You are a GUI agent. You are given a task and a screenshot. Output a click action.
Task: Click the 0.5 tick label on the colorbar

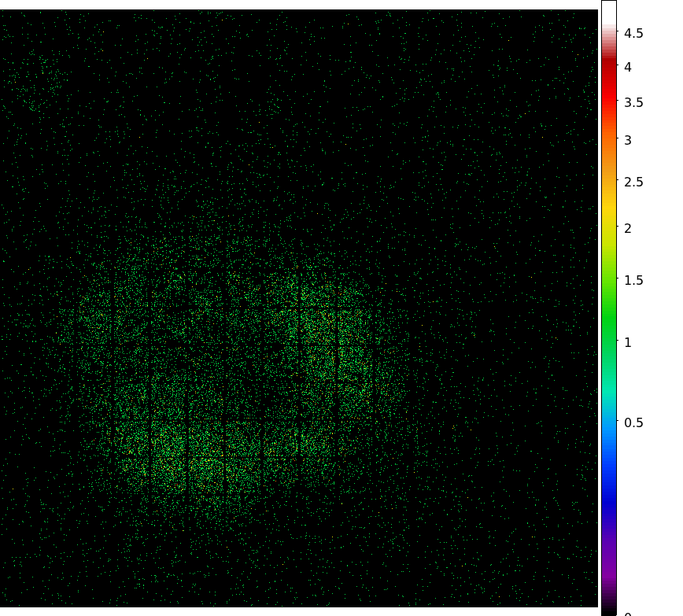pyautogui.click(x=633, y=422)
